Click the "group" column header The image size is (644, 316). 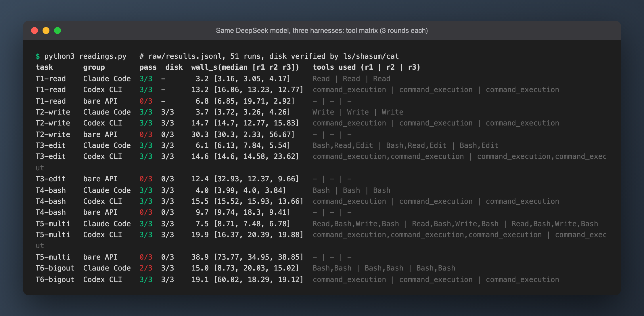[x=94, y=67]
